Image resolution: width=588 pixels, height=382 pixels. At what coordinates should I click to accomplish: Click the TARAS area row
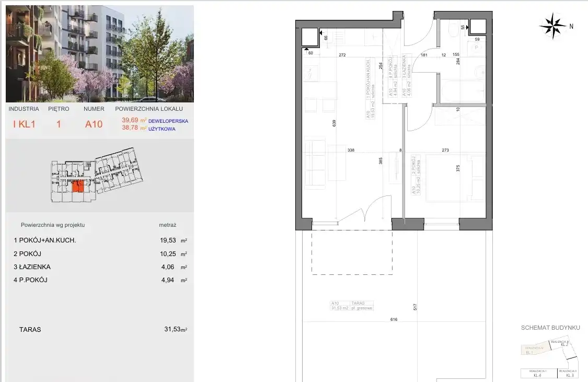click(99, 330)
